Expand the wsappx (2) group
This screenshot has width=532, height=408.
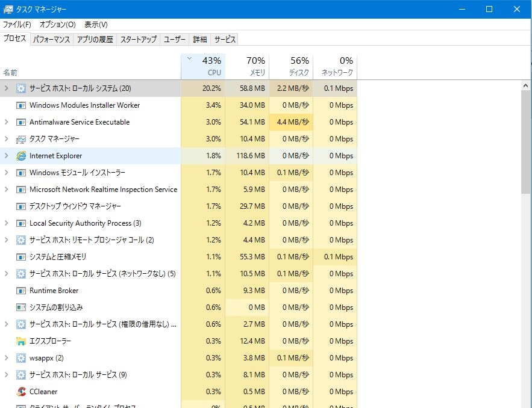6,358
